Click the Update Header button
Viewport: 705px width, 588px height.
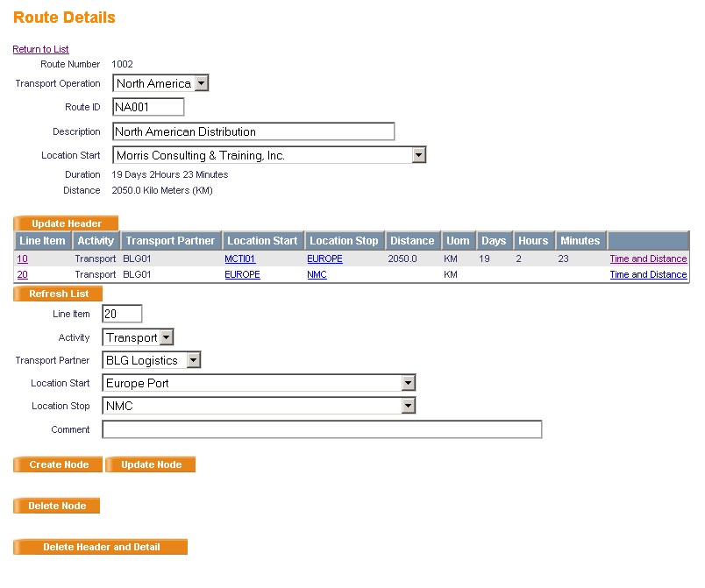tap(66, 223)
